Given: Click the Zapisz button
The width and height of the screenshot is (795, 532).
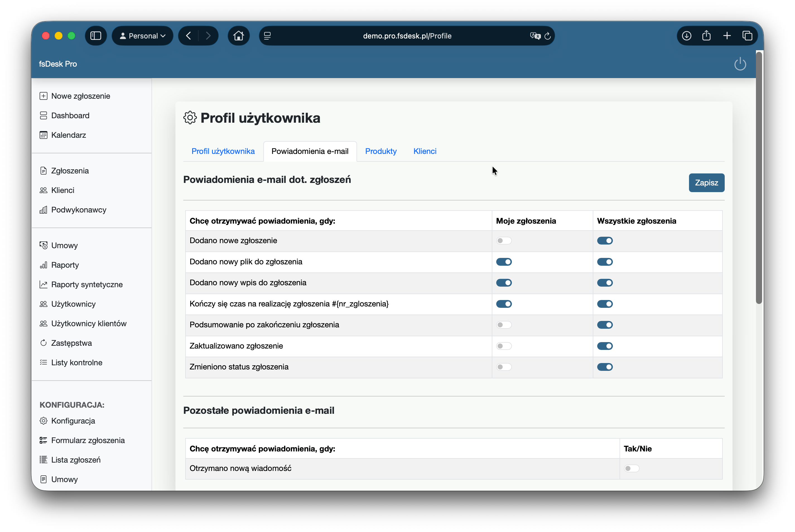Looking at the screenshot, I should click(706, 183).
